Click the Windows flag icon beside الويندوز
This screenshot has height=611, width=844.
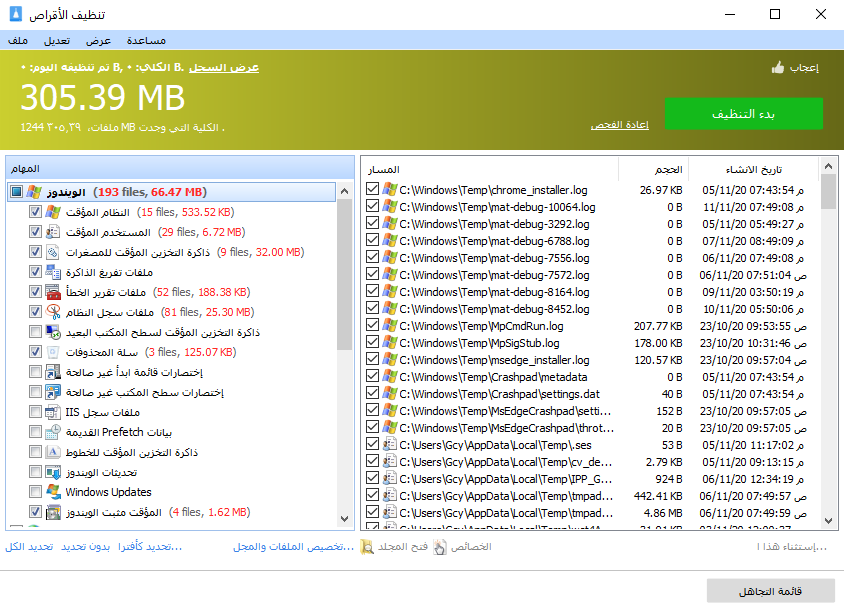point(34,192)
